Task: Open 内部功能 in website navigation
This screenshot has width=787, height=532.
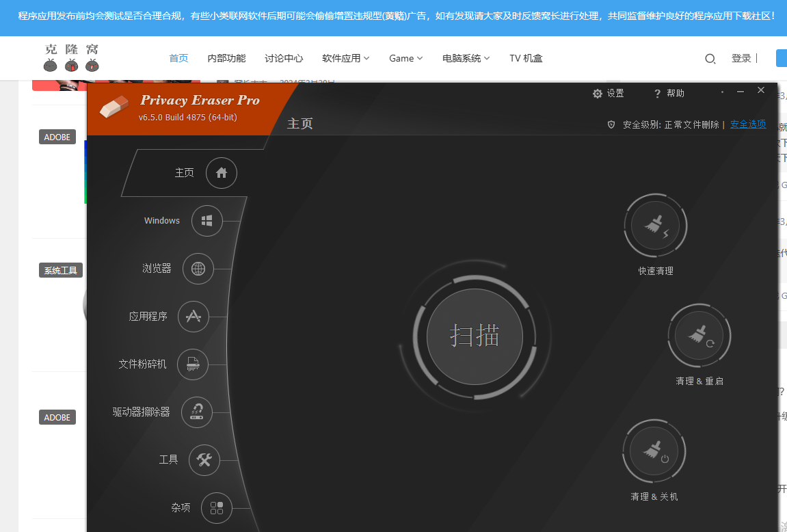Action: point(226,58)
